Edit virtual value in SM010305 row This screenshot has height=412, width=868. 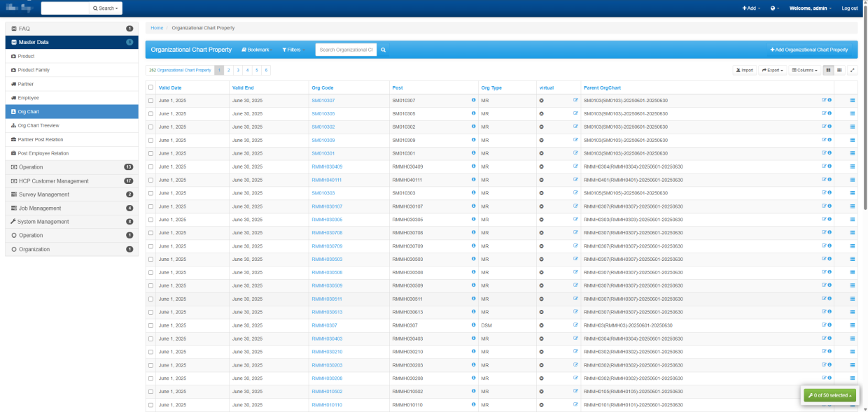click(x=575, y=113)
